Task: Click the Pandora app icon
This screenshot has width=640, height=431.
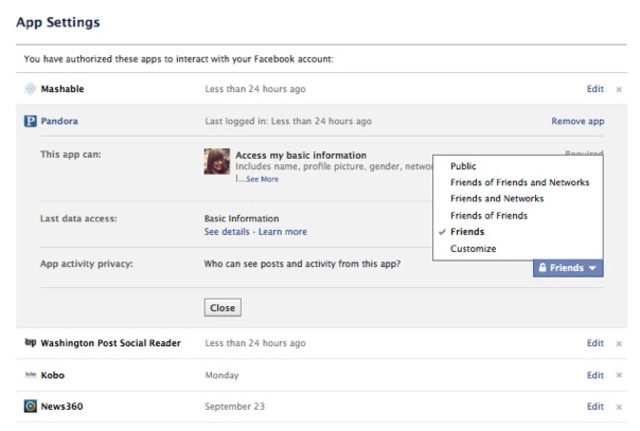Action: coord(30,121)
